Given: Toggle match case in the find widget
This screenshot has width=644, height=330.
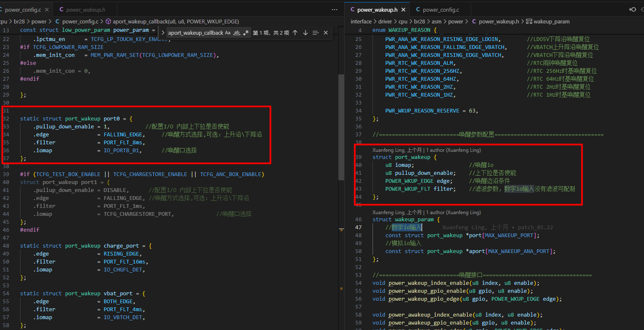Looking at the screenshot, I should [x=228, y=33].
